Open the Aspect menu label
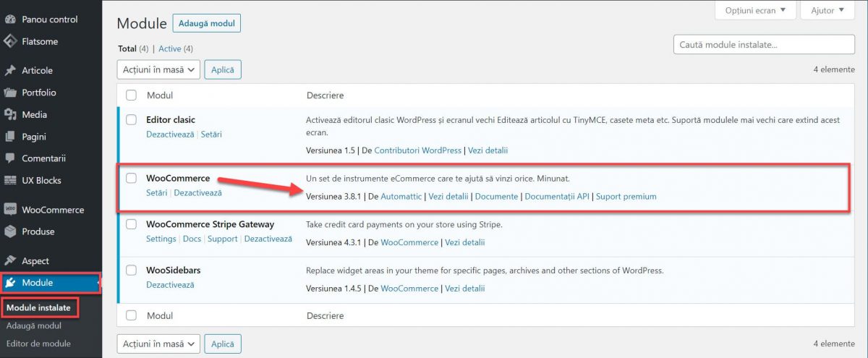This screenshot has height=358, width=868. [x=35, y=260]
